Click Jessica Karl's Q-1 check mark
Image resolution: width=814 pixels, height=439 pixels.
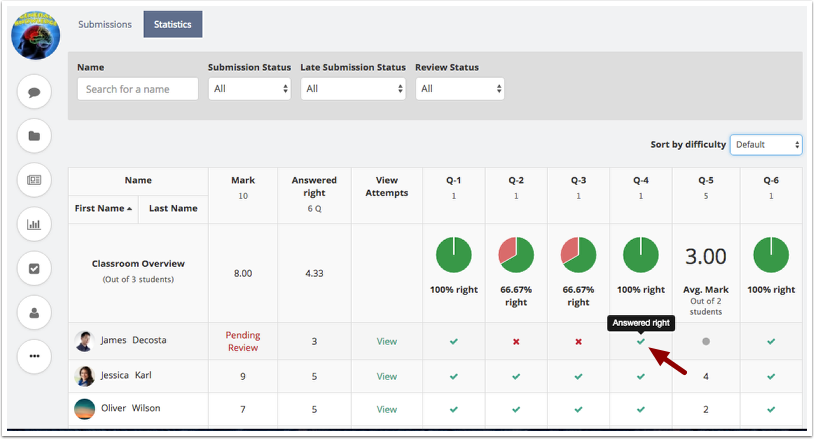point(454,376)
